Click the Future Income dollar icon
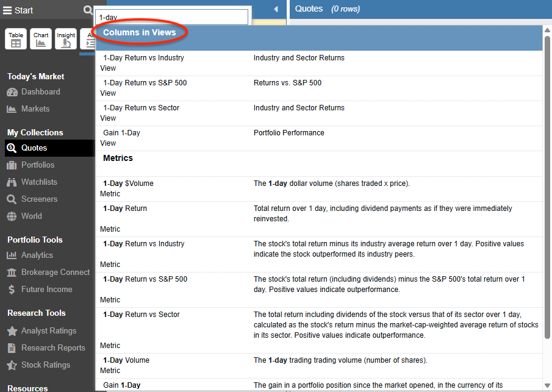The height and width of the screenshot is (392, 552). pyautogui.click(x=12, y=289)
